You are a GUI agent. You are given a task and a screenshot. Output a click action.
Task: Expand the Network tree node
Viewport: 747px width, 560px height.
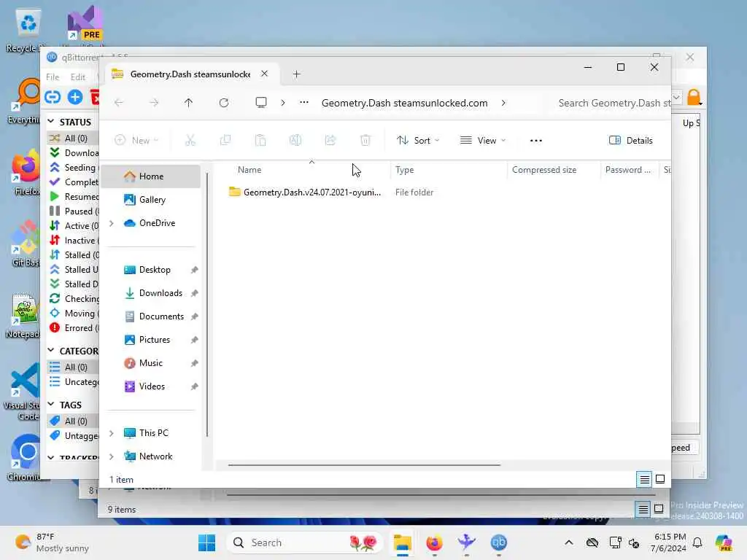112,456
